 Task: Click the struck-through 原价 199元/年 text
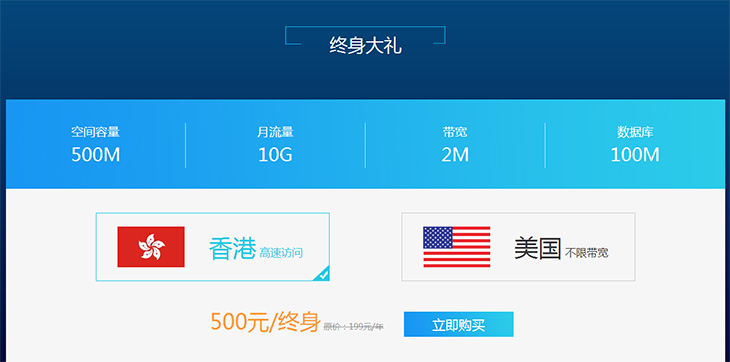point(353,327)
